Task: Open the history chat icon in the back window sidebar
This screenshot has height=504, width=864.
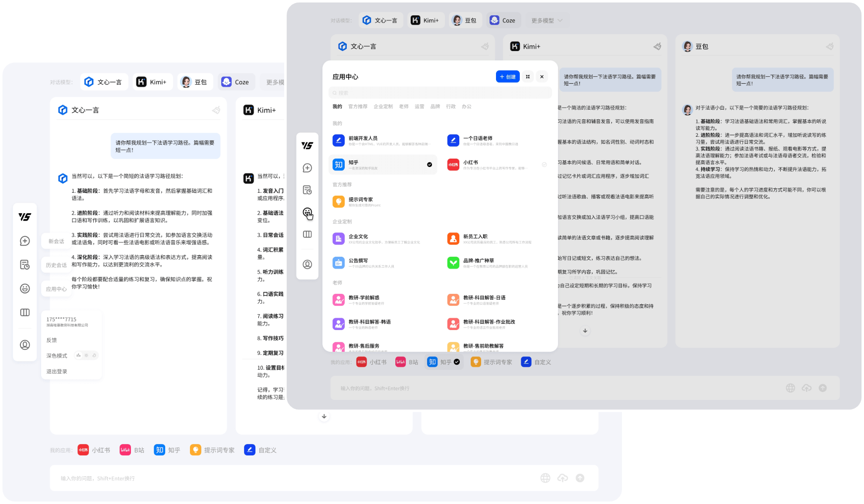Action: coord(25,265)
